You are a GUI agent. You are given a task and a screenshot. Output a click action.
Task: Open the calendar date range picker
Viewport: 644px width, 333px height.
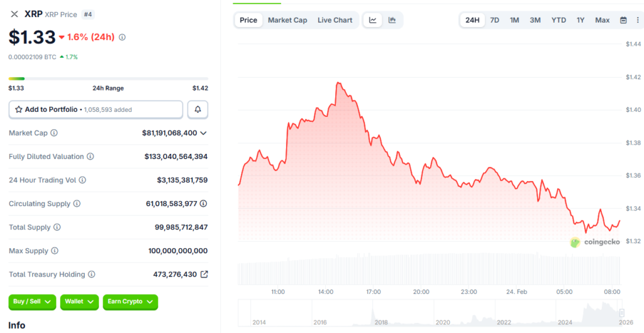pyautogui.click(x=623, y=20)
